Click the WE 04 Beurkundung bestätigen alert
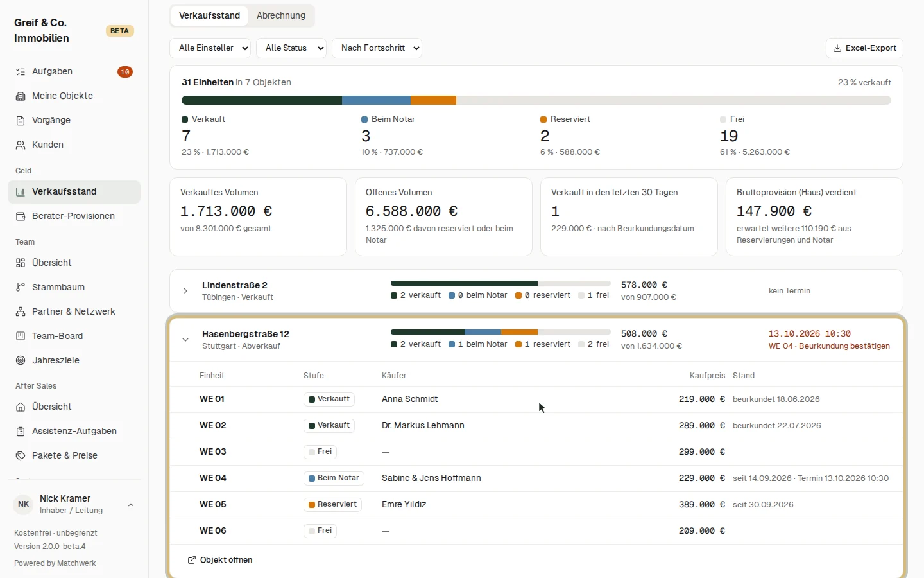The image size is (924, 578). click(x=829, y=346)
